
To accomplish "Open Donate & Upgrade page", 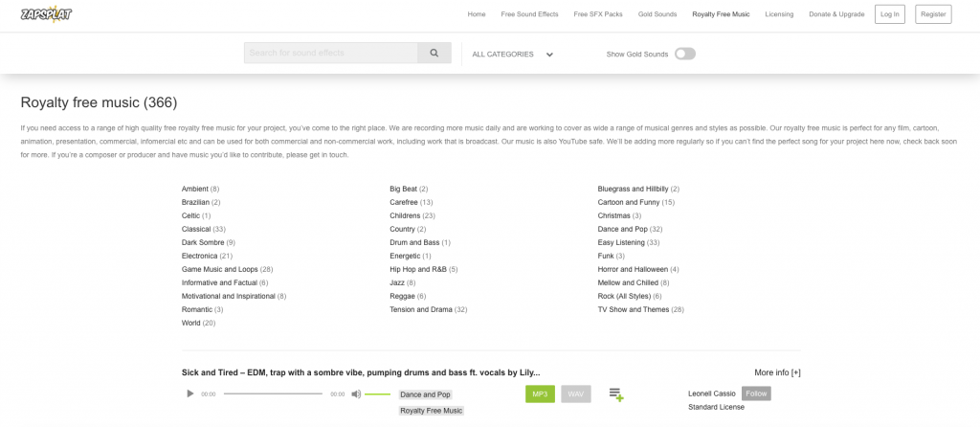I will pyautogui.click(x=835, y=14).
